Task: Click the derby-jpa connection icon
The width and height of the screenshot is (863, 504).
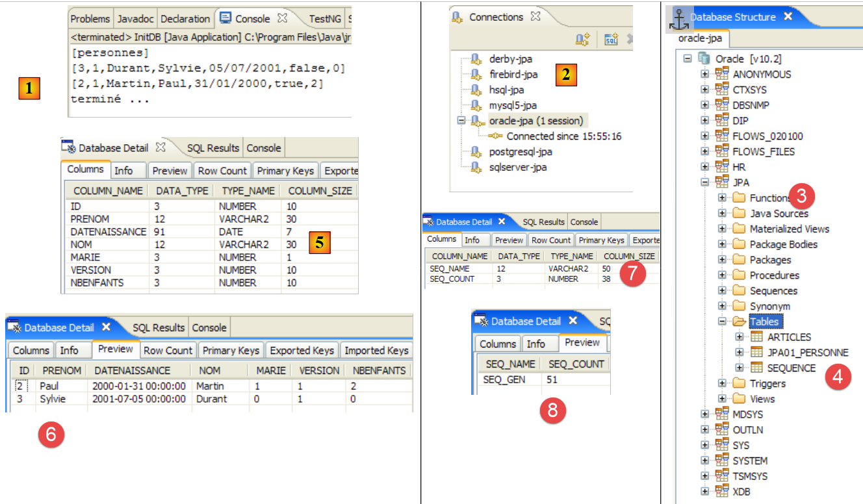Action: click(476, 59)
